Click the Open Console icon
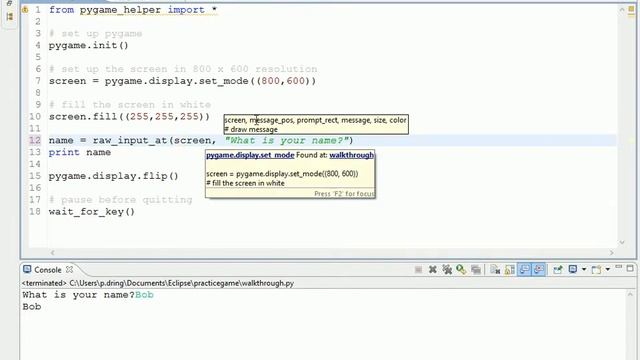The width and height of the screenshot is (640, 360). point(596,270)
